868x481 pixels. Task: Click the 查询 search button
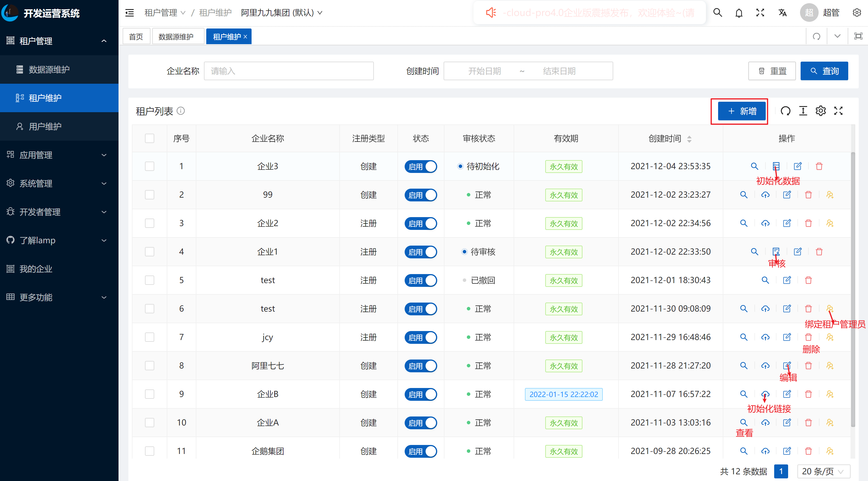(x=824, y=71)
